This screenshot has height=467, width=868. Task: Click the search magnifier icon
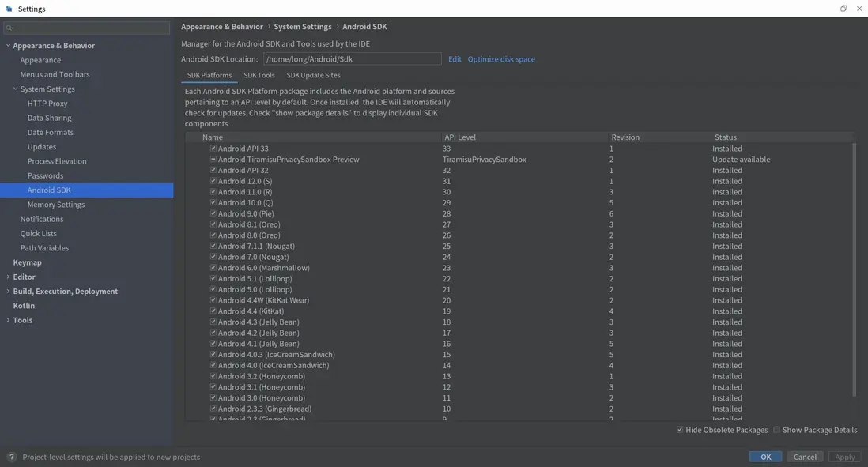point(9,28)
